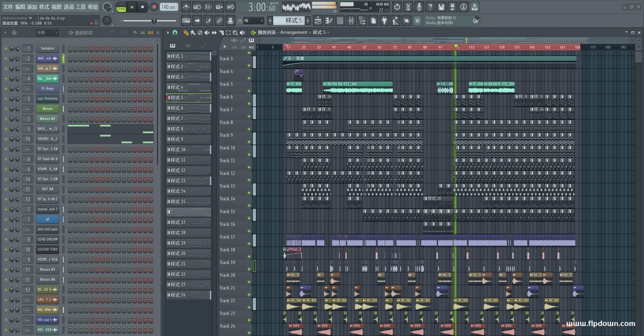The image size is (644, 336).
Task: Click the main pitch slider handle
Action: 154,21
